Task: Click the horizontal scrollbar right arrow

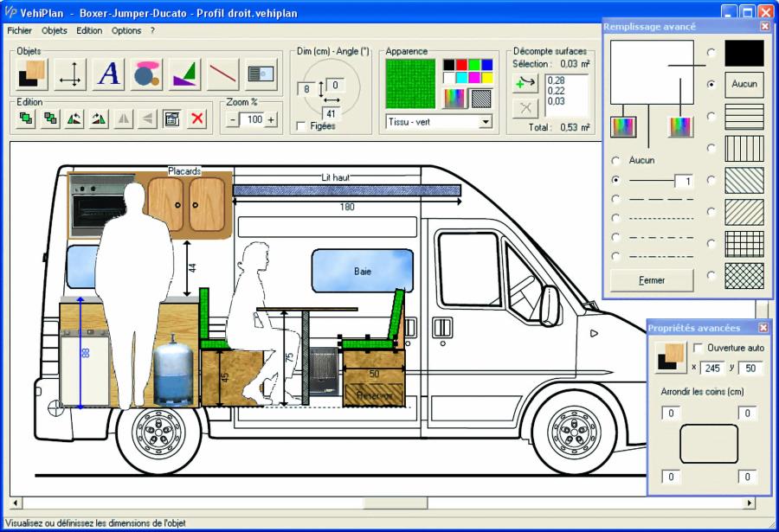Action: coord(750,503)
